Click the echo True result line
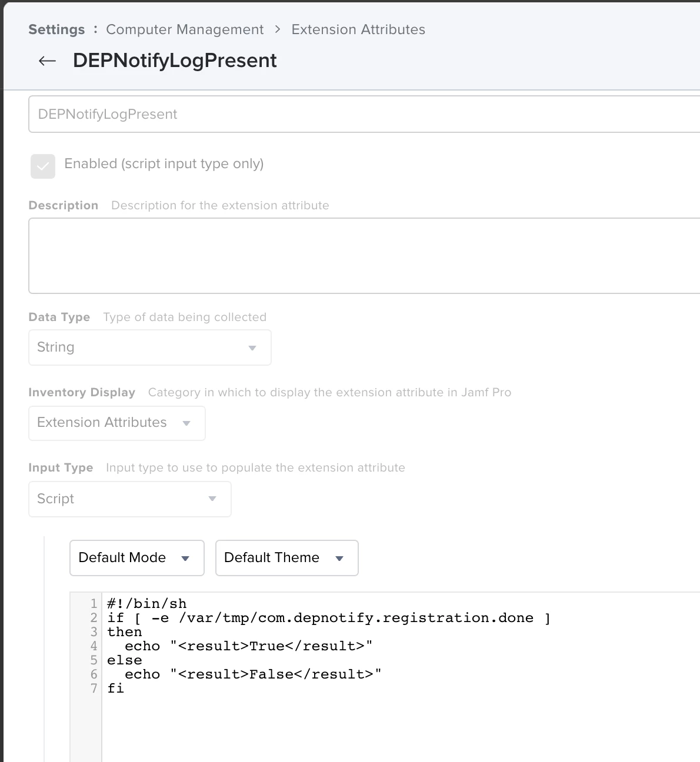Viewport: 700px width, 762px height. point(248,646)
